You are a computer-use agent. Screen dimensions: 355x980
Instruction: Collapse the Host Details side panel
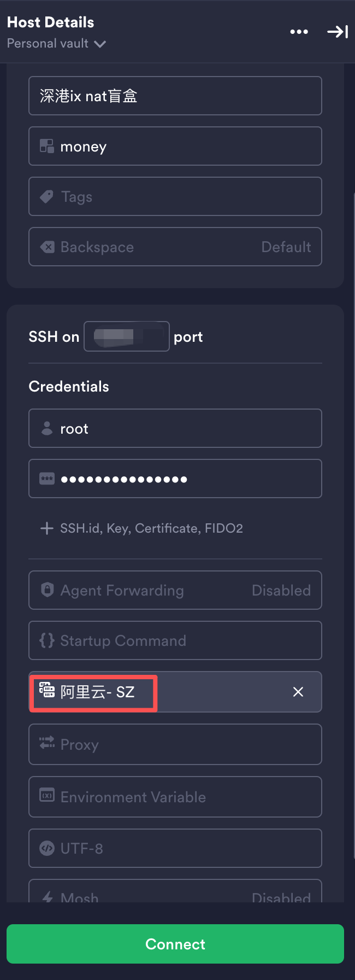338,32
